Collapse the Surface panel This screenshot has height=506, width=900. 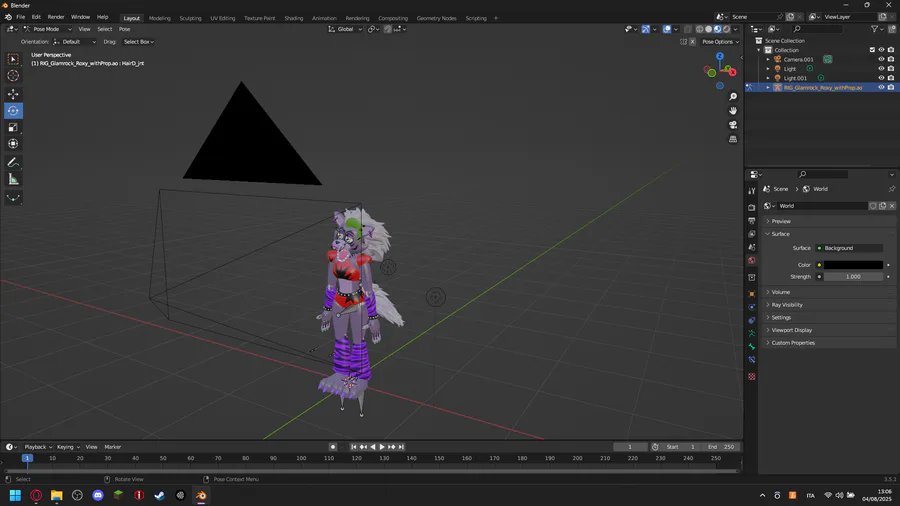coord(830,234)
